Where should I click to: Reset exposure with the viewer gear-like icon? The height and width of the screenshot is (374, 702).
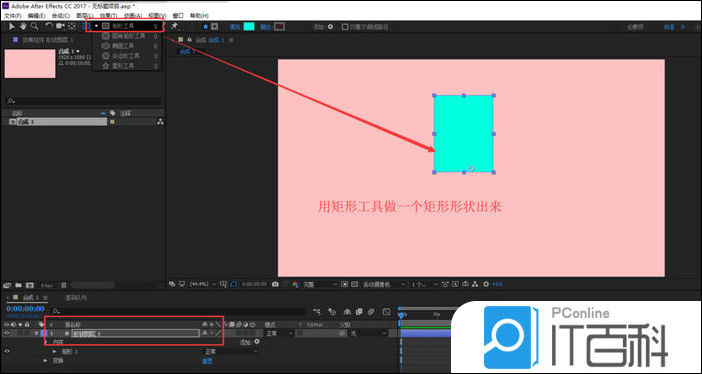point(486,284)
